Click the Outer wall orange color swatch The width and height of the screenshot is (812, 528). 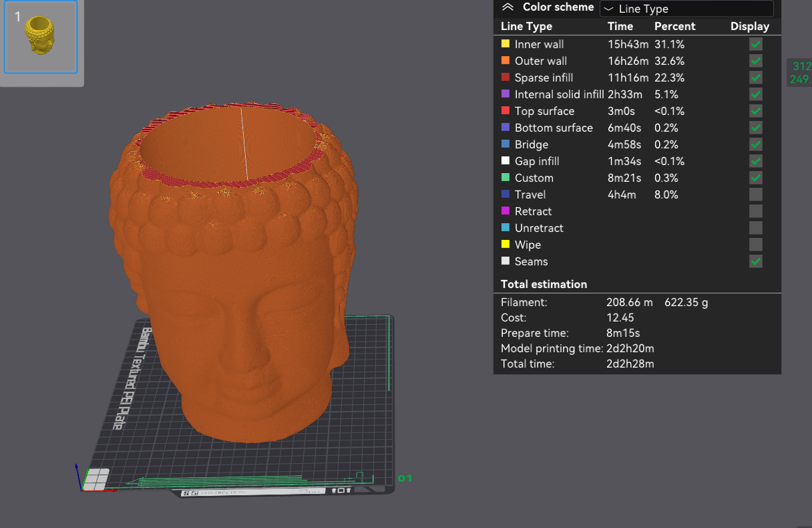pos(505,60)
